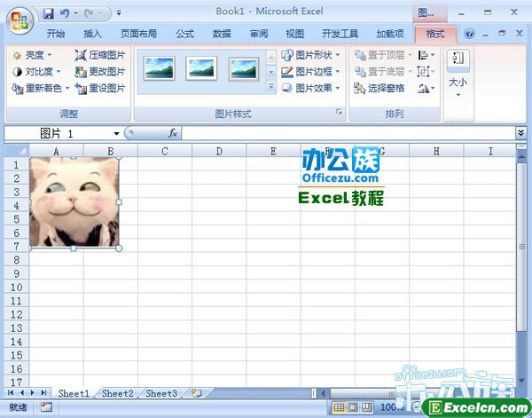Screen dimensions: 532x418
Task: Open the 图片样式 group dialog launcher
Action: tap(339, 111)
